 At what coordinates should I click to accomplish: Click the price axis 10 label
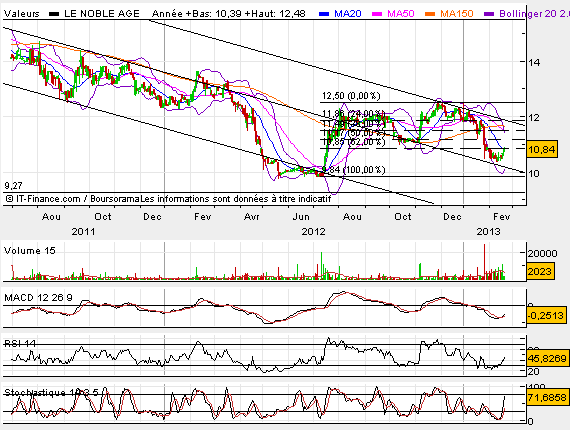534,173
